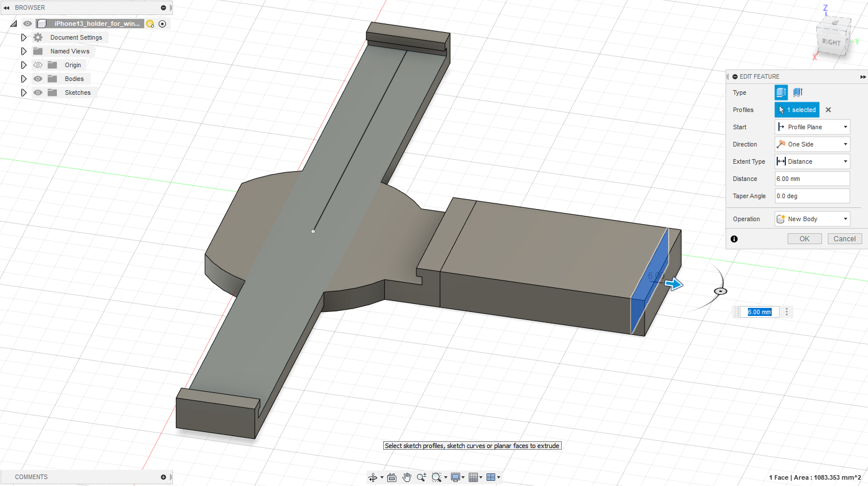Expand the Bodies node
The image size is (868, 486).
(24, 79)
